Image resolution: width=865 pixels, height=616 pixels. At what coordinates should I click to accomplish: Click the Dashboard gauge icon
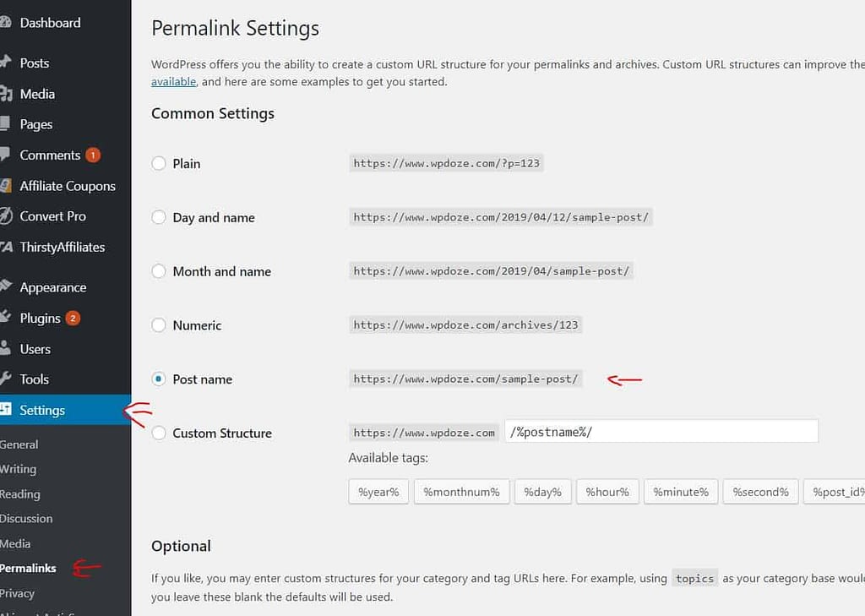click(x=5, y=22)
